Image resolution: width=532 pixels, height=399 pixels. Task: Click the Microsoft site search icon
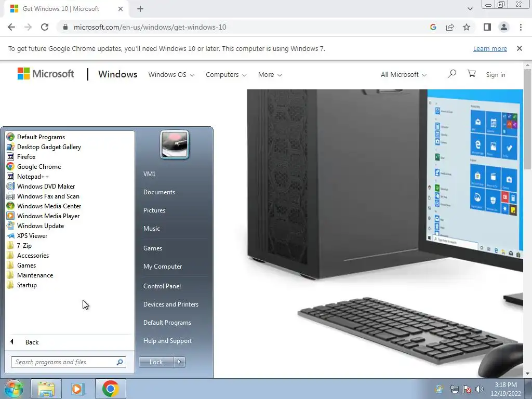coord(451,74)
